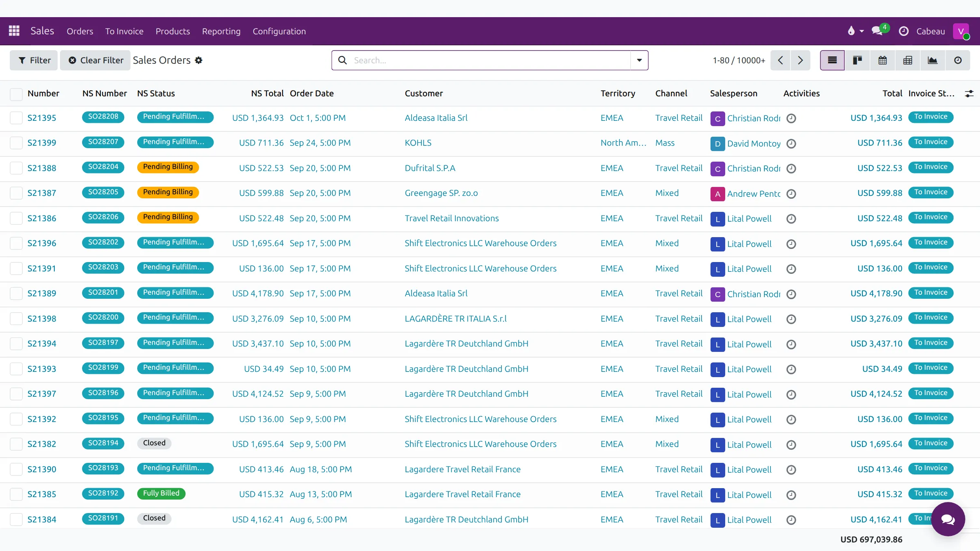Click the debug droplet icon
This screenshot has height=551, width=980.
[x=851, y=31]
